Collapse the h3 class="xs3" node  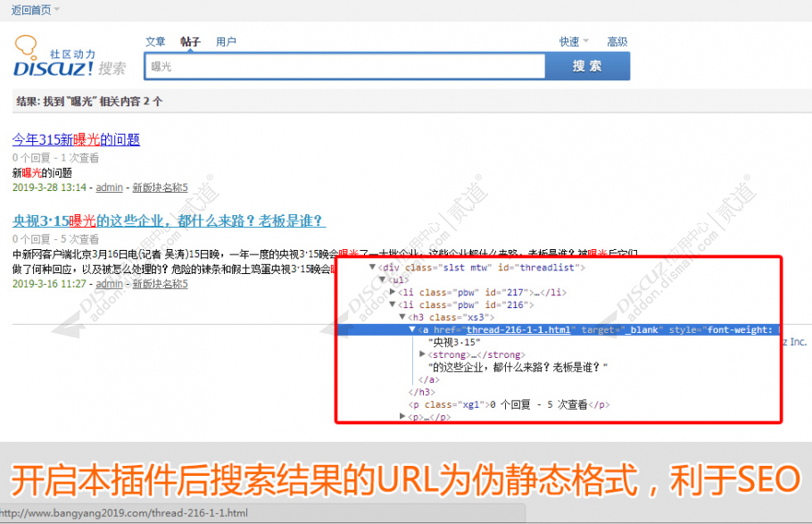402,317
